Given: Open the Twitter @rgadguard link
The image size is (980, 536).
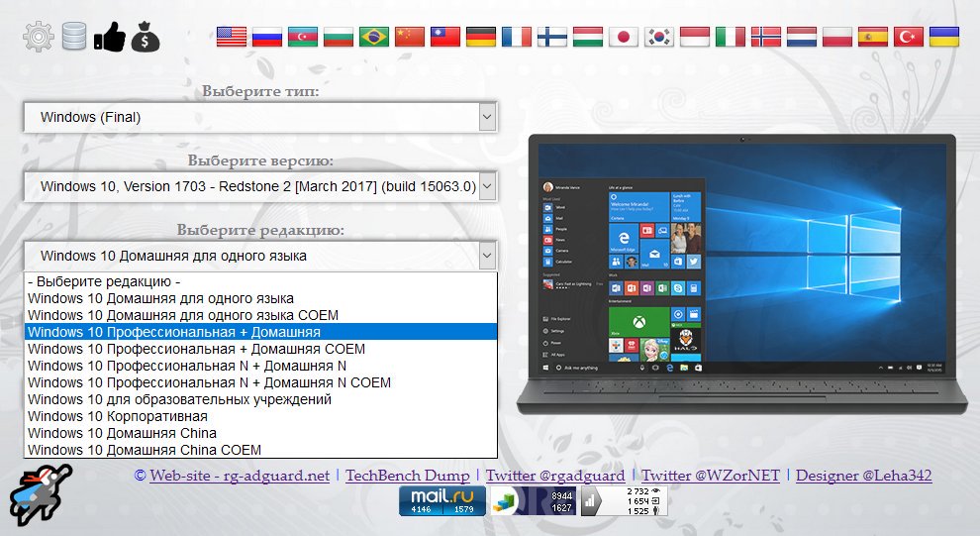Looking at the screenshot, I should click(555, 476).
